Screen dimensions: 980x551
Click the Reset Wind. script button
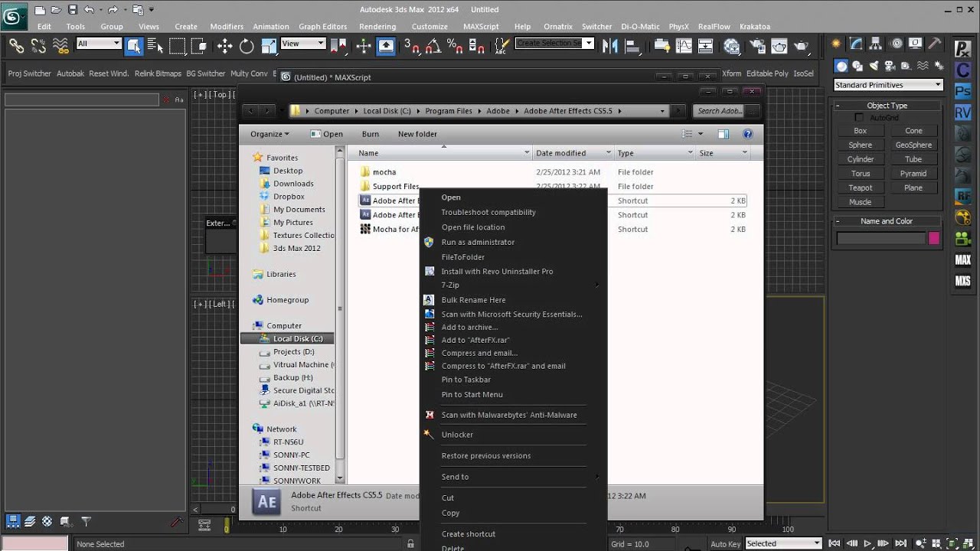109,73
